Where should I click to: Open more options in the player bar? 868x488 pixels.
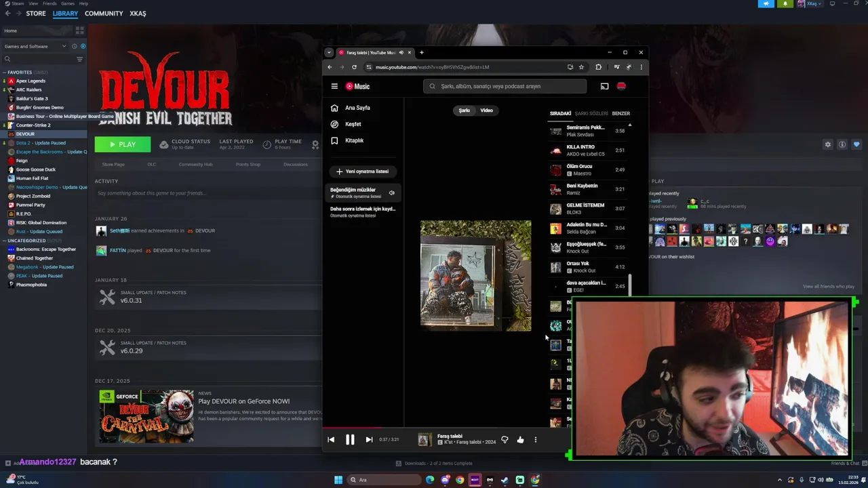(535, 440)
